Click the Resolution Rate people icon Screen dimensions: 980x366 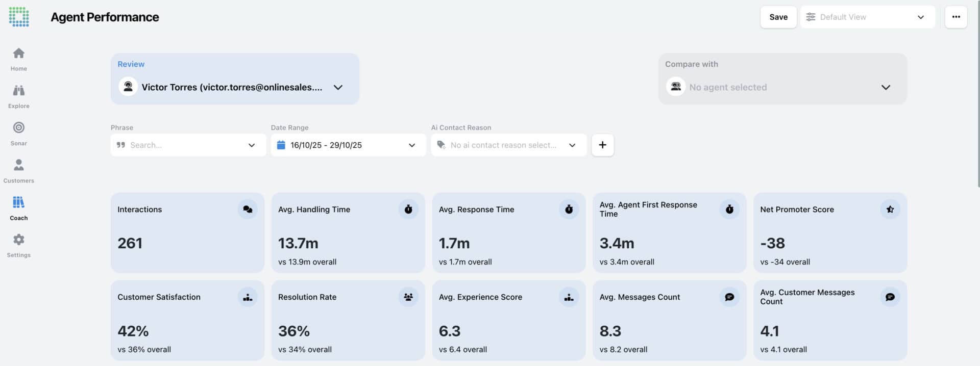coord(408,297)
